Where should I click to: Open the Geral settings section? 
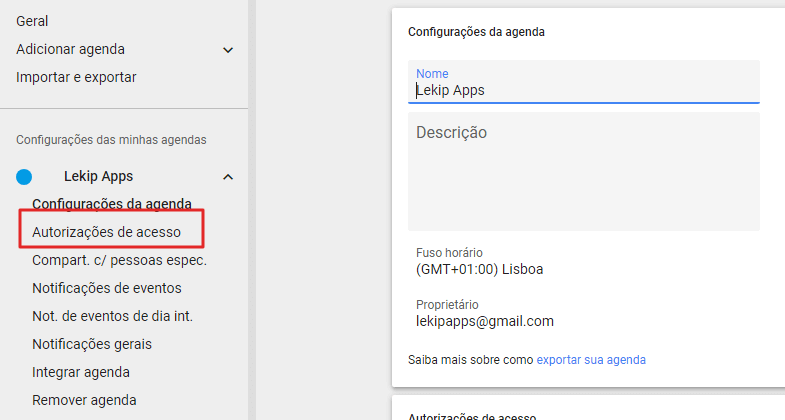32,21
